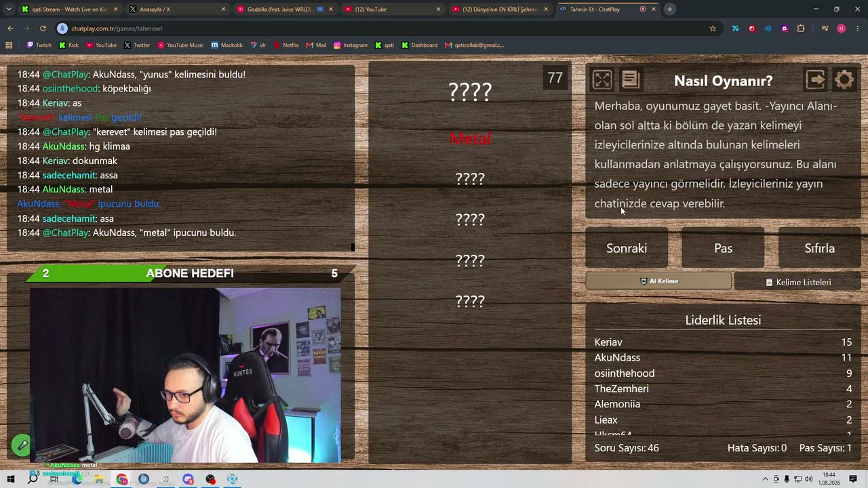The image size is (868, 488).
Task: Click the network icon in system tray
Action: pos(798,479)
